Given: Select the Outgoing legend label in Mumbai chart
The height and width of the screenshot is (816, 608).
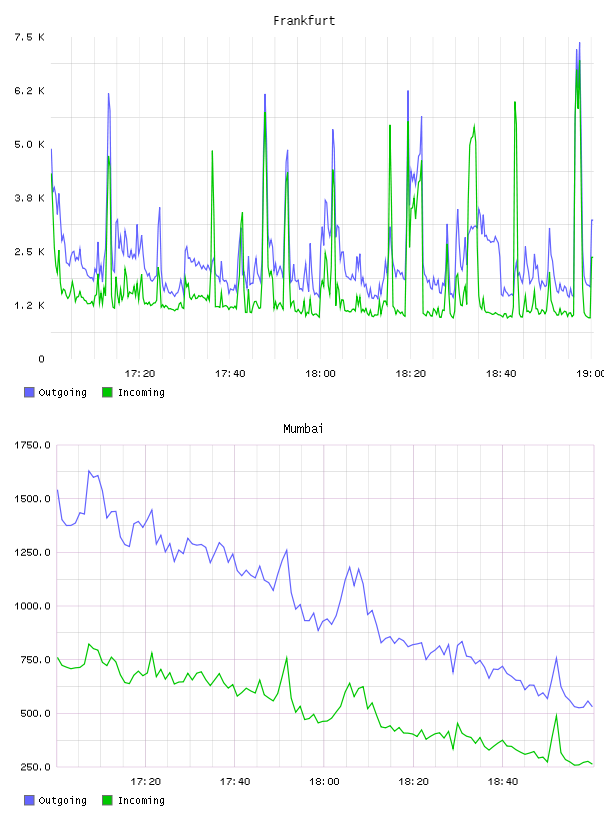Looking at the screenshot, I should click(62, 801).
